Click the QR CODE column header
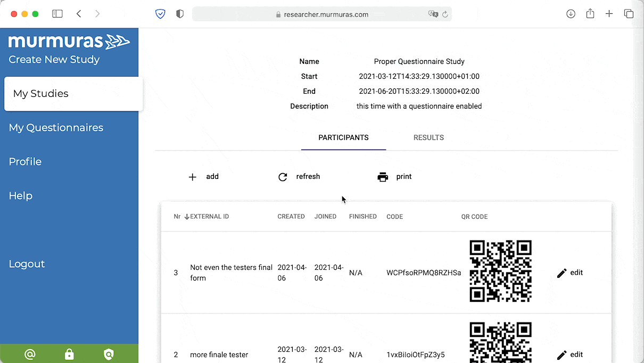The height and width of the screenshot is (363, 644). [475, 217]
